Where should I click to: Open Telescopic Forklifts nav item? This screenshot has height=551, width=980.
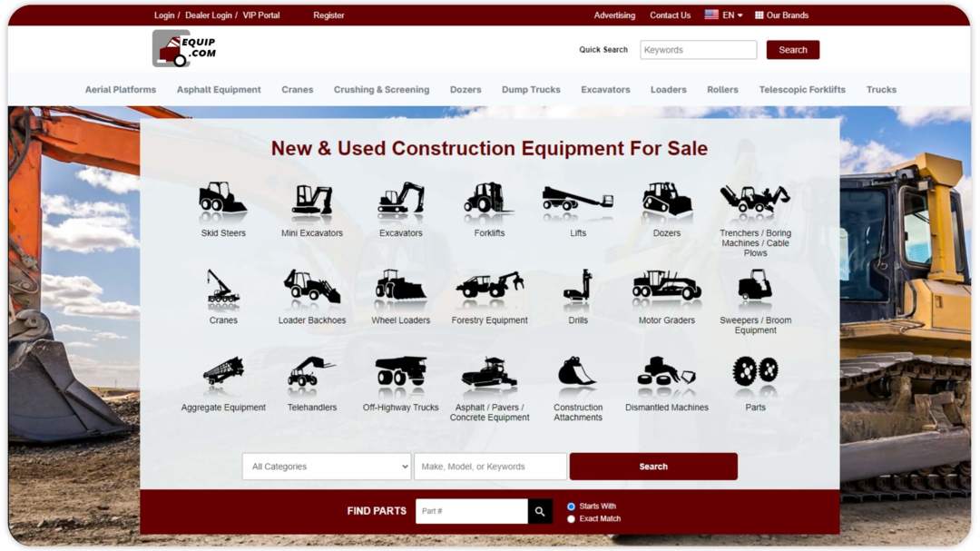pyautogui.click(x=802, y=90)
